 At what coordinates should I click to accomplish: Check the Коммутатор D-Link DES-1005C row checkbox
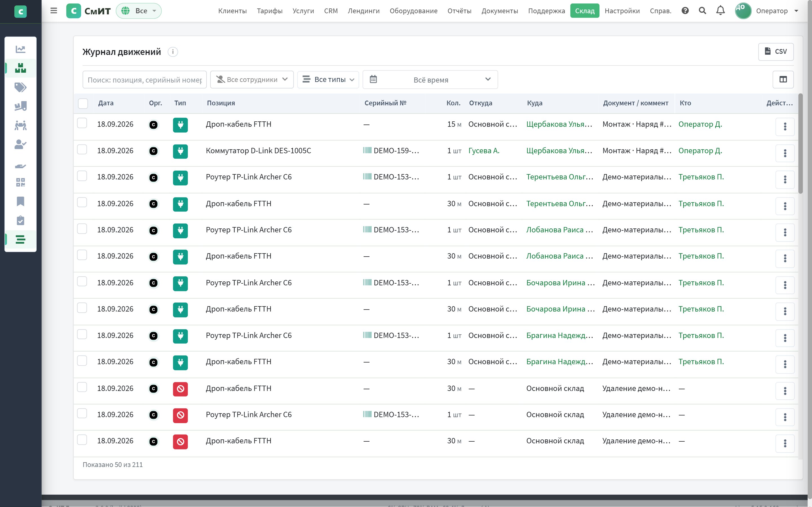tap(82, 150)
